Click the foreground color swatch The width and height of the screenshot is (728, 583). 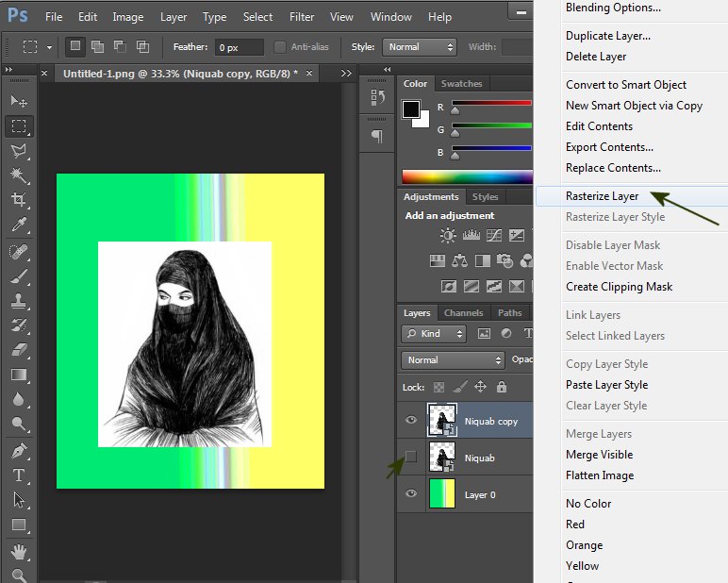pyautogui.click(x=412, y=109)
